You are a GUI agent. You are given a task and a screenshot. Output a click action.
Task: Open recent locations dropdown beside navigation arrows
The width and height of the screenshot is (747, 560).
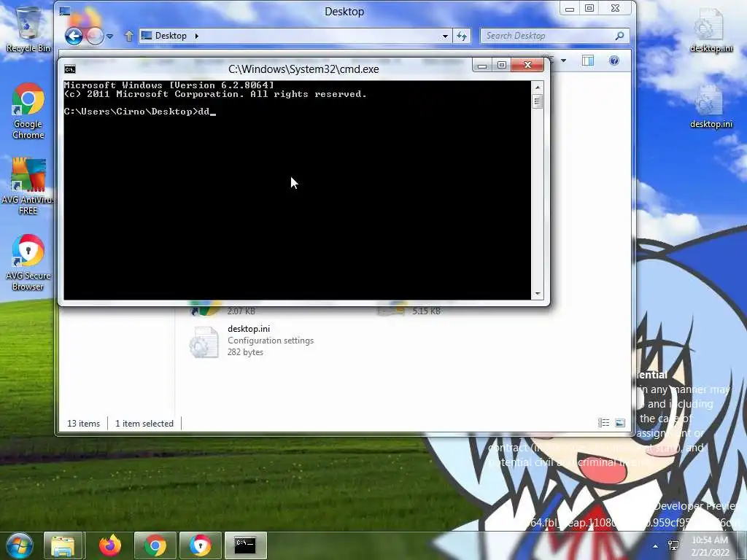pos(109,36)
